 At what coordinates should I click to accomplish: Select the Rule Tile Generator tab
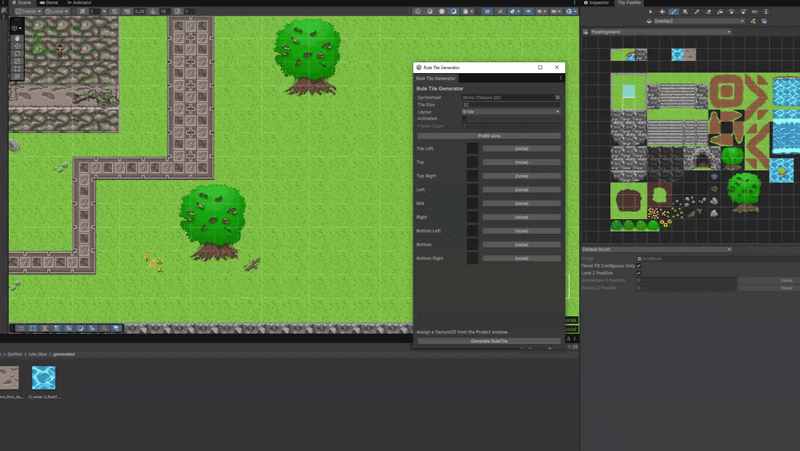436,79
